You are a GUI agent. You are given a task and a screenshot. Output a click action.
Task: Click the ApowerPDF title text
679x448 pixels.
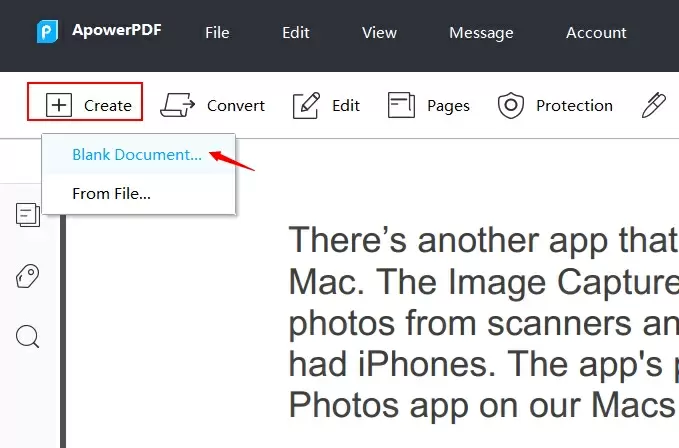click(117, 30)
